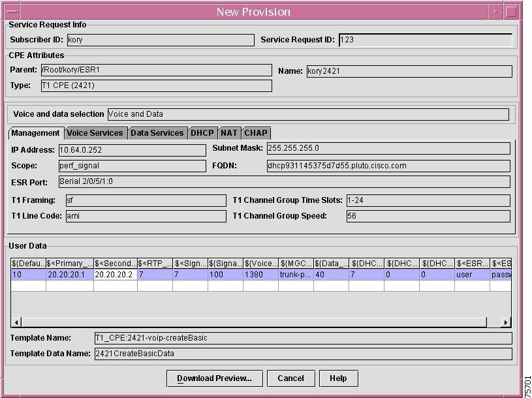Open Help for this dialog
Image resolution: width=532 pixels, height=398 pixels.
point(338,378)
